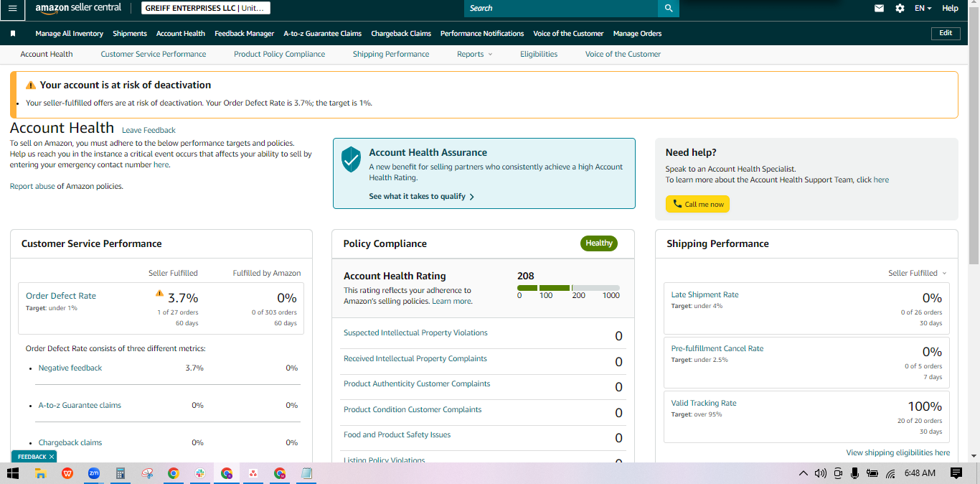Open Calculator from the taskbar
The width and height of the screenshot is (980, 484).
pyautogui.click(x=121, y=473)
